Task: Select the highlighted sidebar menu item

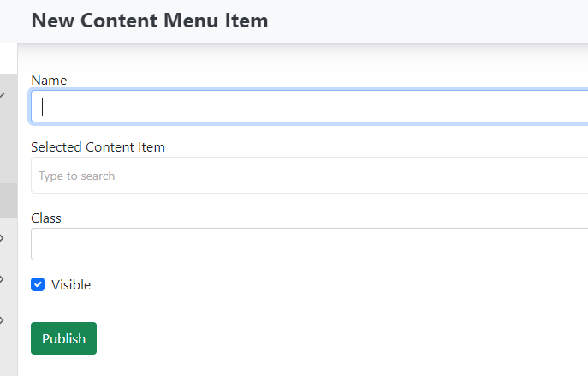Action: (x=8, y=200)
